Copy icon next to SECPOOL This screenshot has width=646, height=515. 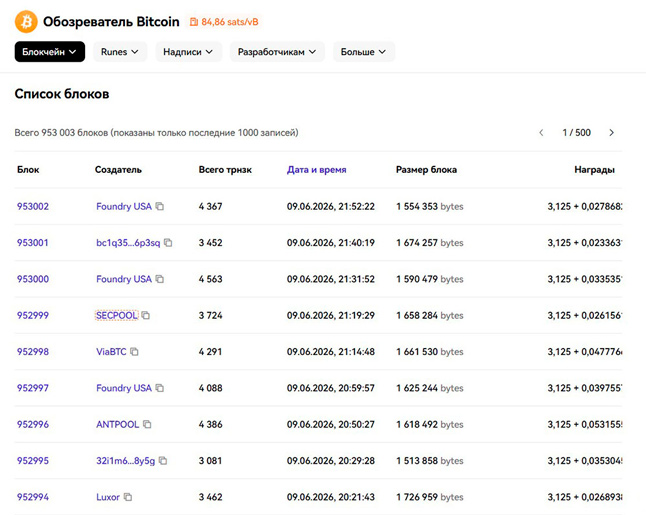[146, 315]
